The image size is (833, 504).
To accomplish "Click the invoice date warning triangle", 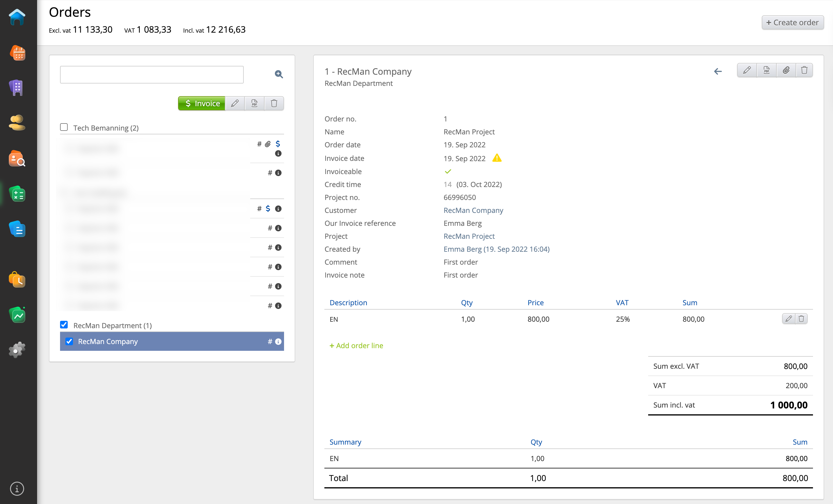I will tap(497, 158).
